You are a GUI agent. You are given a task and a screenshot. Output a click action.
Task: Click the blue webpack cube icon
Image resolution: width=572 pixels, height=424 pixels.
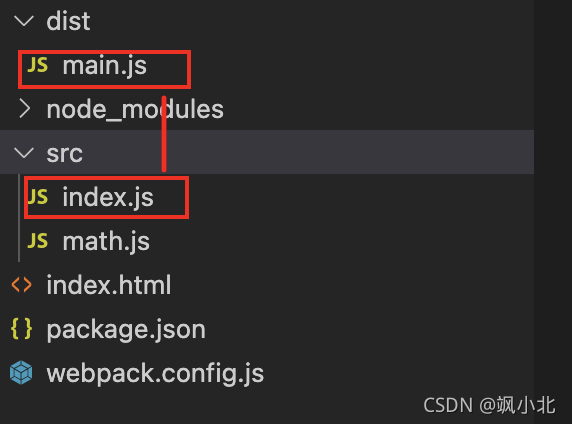click(x=21, y=373)
